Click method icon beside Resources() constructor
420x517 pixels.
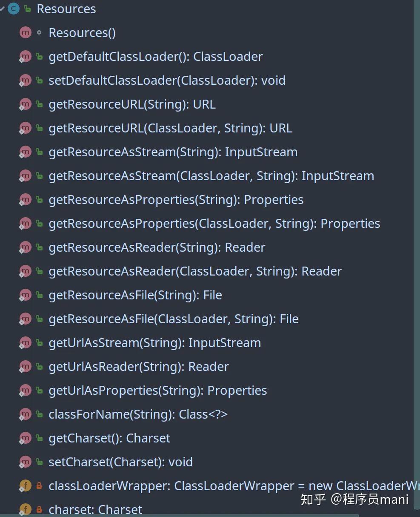pos(26,32)
